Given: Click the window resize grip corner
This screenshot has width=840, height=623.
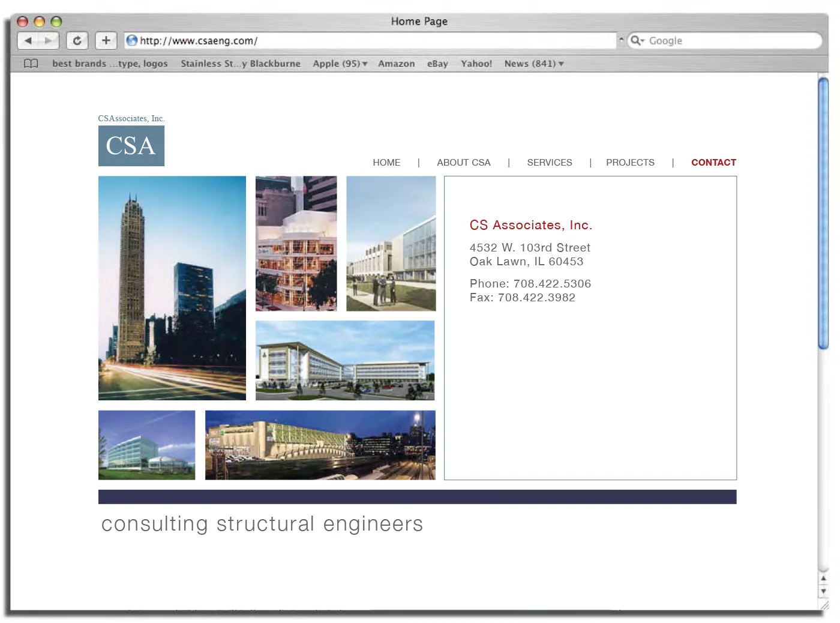Looking at the screenshot, I should (x=824, y=606).
